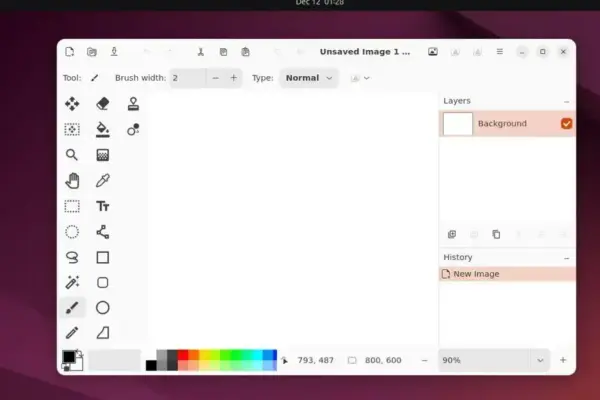Screen dimensions: 600x400
Task: Open an image file via the Open icon
Action: 92,52
